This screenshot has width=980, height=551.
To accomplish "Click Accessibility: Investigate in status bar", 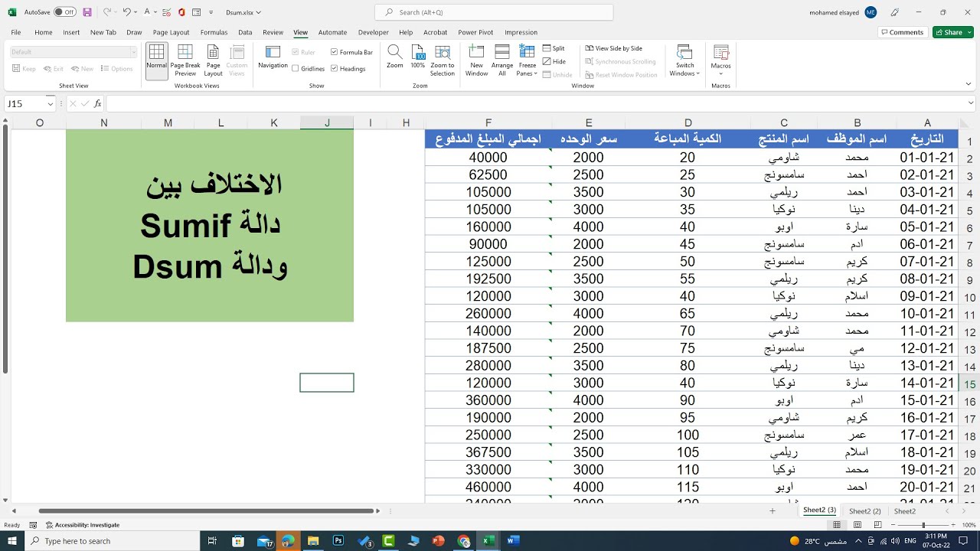I will (x=83, y=525).
